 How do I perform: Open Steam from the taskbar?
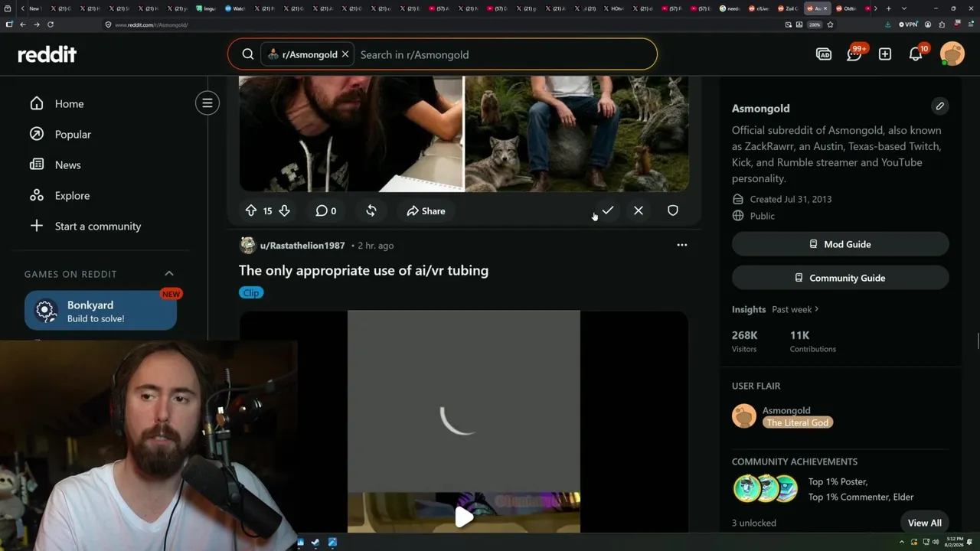point(315,543)
